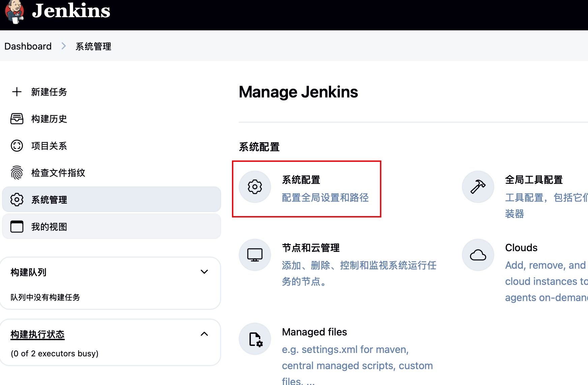Viewport: 588px width, 385px height.
Task: Open the Clouds card title
Action: pos(521,248)
